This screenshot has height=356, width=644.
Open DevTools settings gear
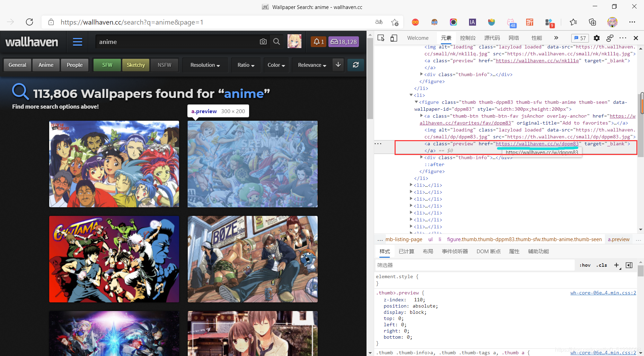click(x=597, y=38)
